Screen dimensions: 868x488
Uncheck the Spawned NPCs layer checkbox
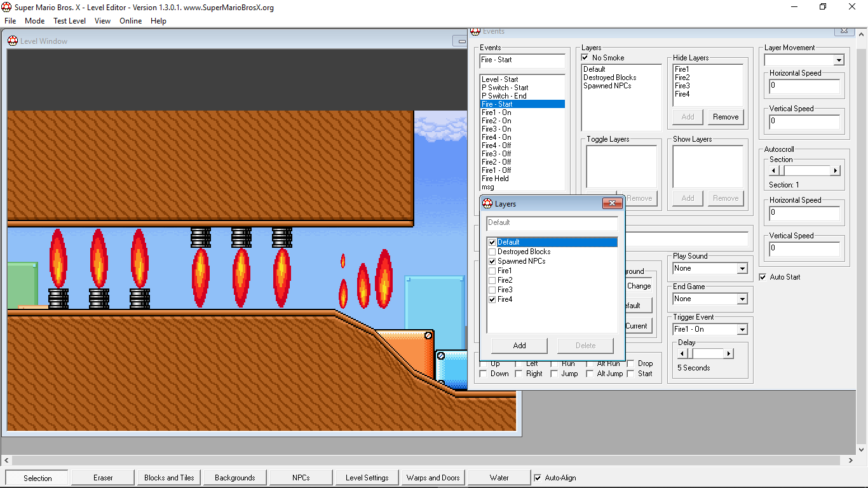[492, 261]
